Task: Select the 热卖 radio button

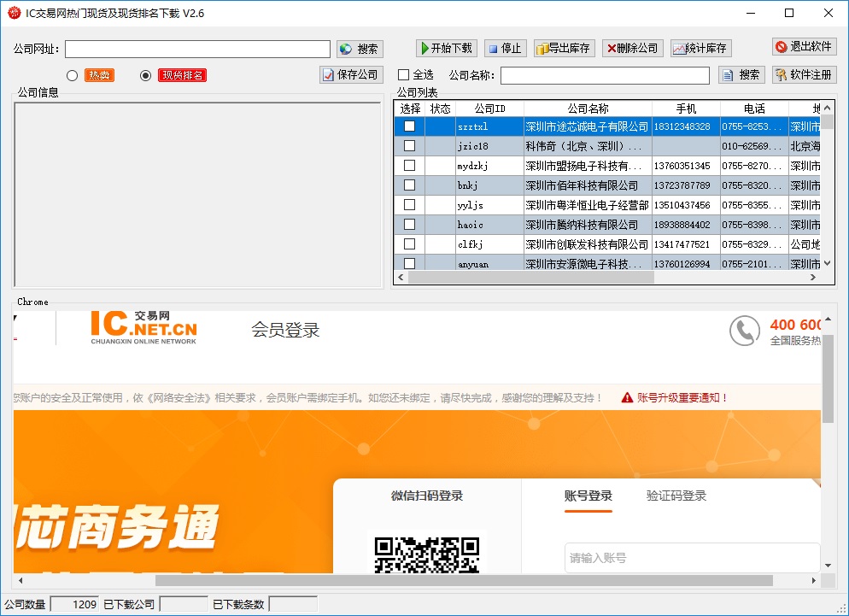Action: [x=72, y=75]
